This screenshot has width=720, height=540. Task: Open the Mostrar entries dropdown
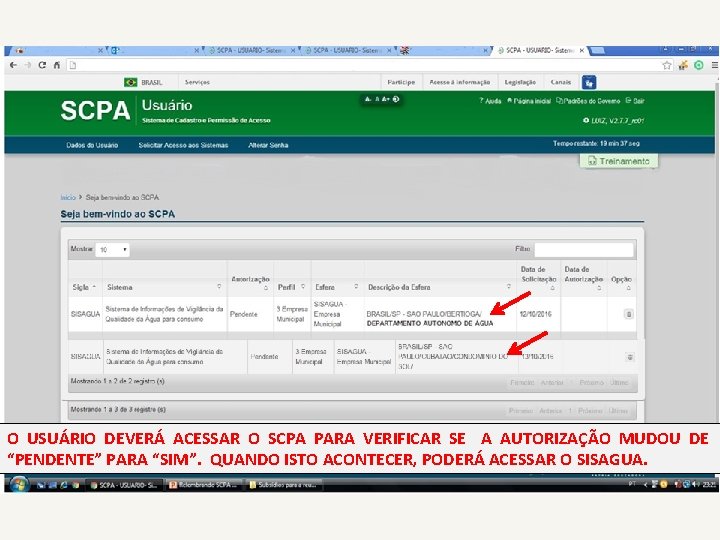pyautogui.click(x=112, y=250)
